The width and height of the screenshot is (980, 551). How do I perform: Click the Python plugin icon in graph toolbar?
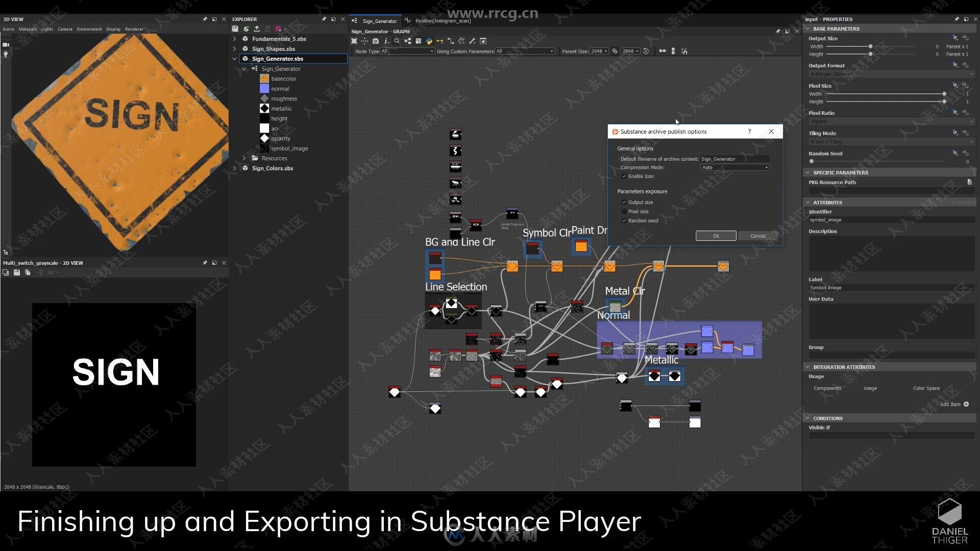coord(429,41)
